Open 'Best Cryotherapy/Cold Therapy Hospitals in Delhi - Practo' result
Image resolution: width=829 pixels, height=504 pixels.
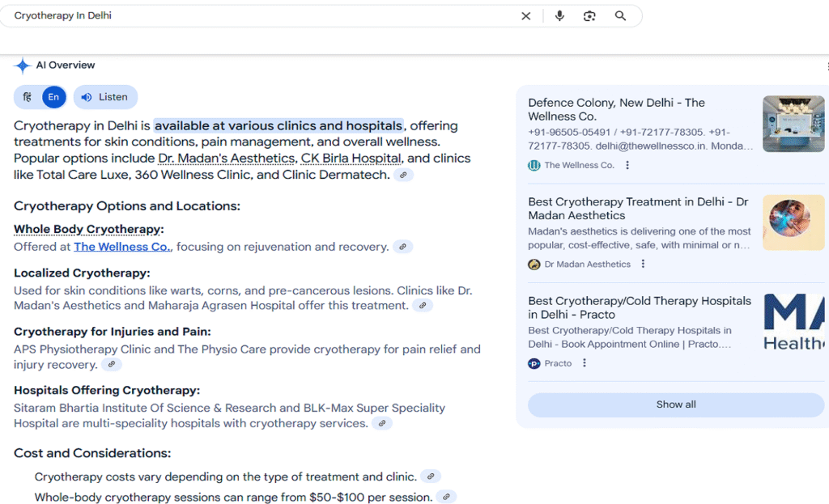point(640,307)
